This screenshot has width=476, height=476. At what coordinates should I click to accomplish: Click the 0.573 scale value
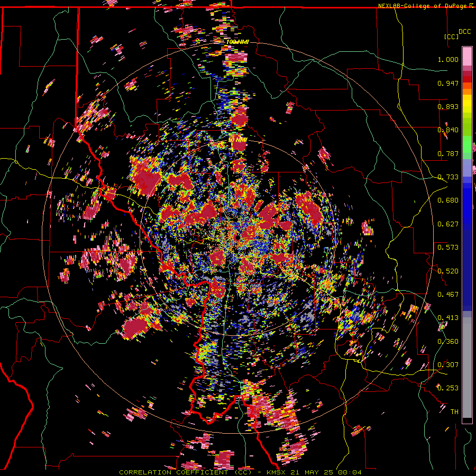pyautogui.click(x=448, y=247)
